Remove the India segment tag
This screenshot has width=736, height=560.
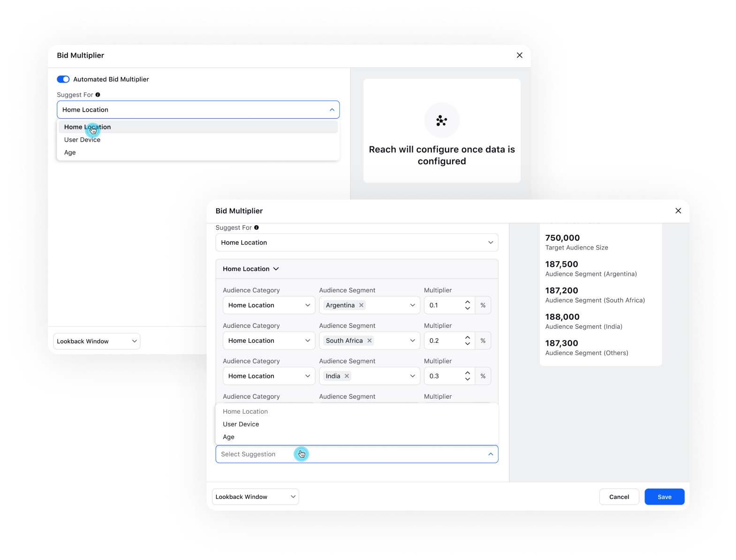(347, 376)
